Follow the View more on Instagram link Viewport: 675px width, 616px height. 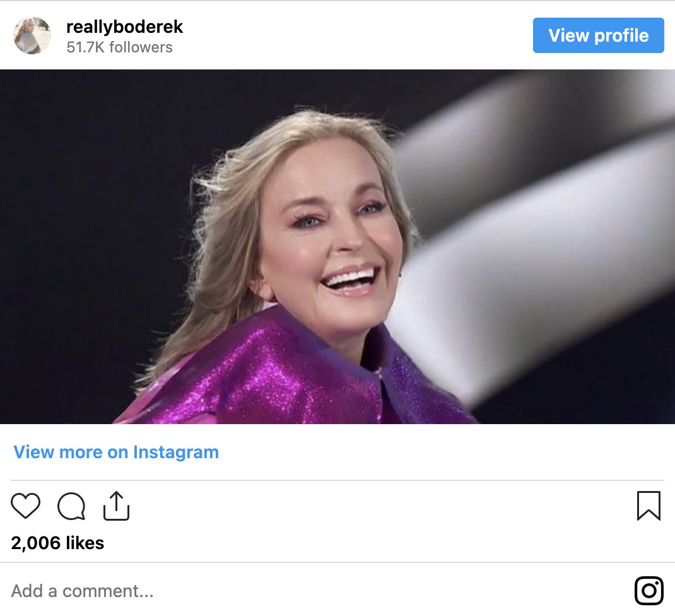[116, 452]
